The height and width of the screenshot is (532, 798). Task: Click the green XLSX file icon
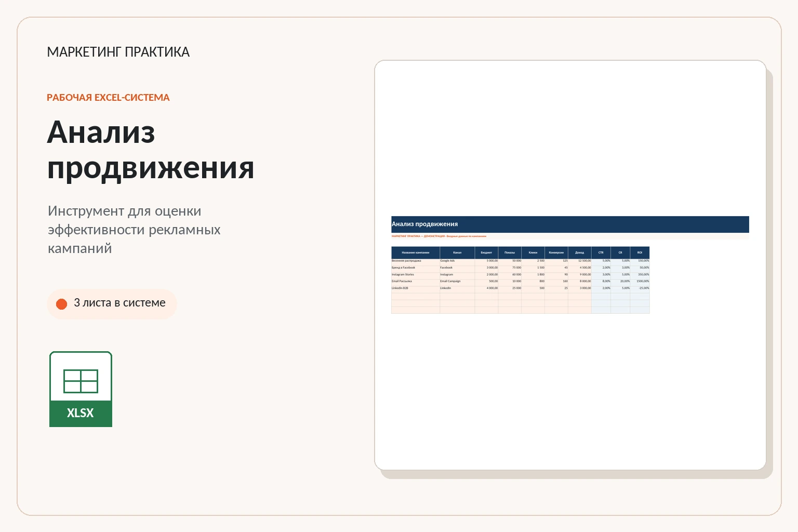tap(81, 389)
